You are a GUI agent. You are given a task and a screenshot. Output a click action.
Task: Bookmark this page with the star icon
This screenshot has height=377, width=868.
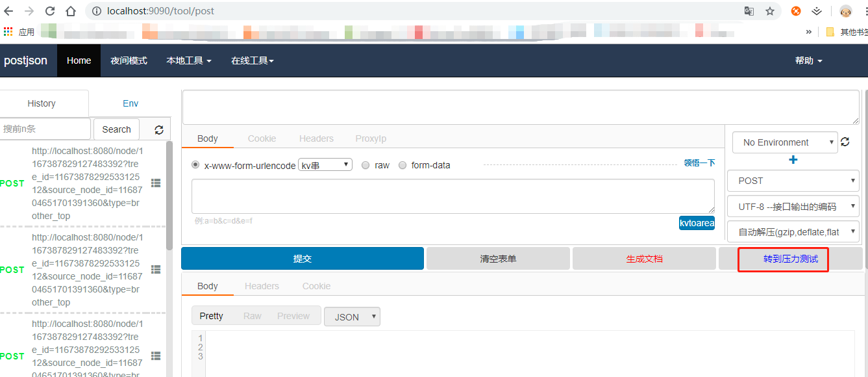(770, 11)
